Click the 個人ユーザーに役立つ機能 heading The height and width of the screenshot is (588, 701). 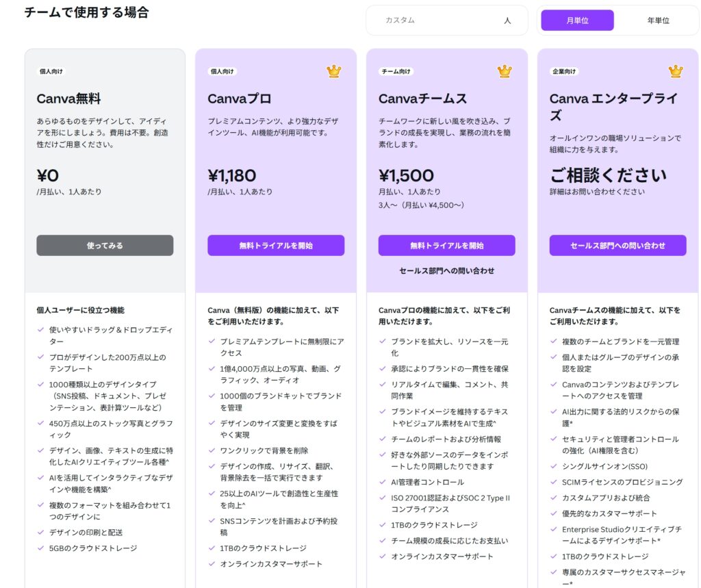81,310
